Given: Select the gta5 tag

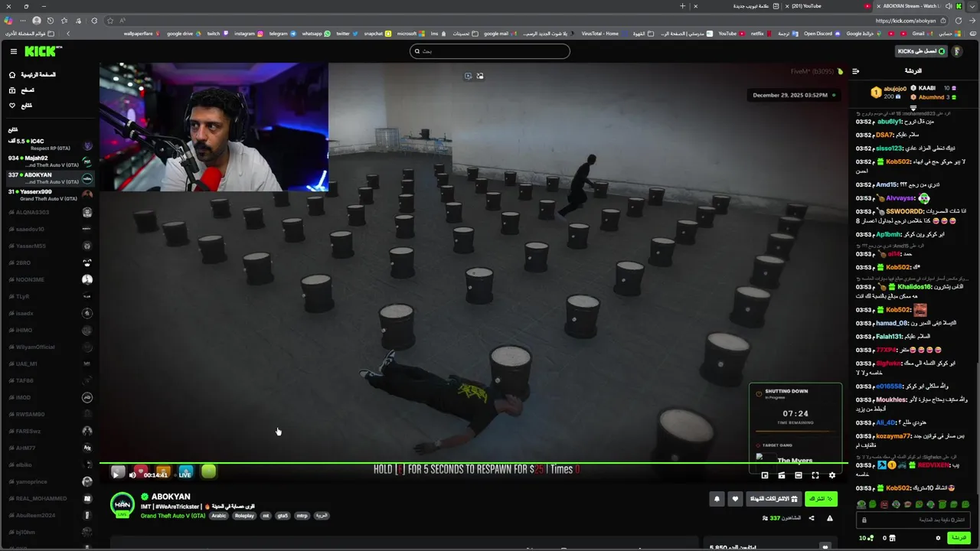Looking at the screenshot, I should pyautogui.click(x=283, y=516).
